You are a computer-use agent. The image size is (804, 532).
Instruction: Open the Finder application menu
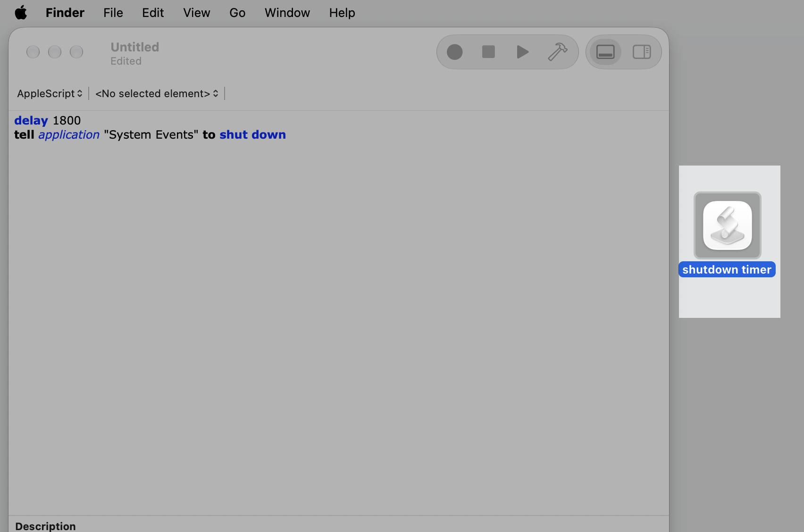tap(65, 13)
